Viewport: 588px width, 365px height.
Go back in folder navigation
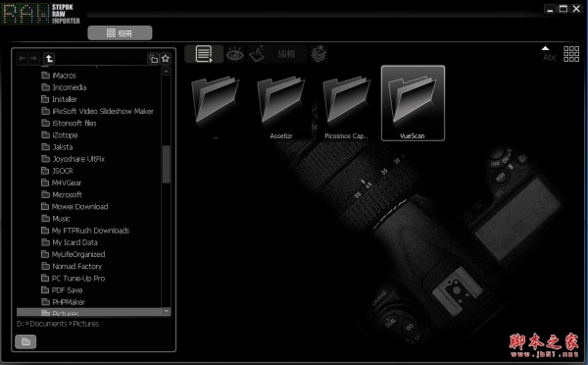point(22,58)
